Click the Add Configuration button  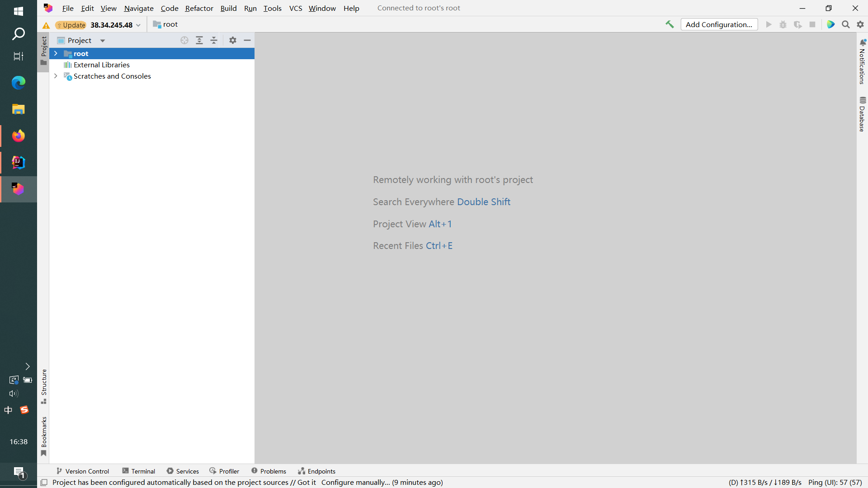(719, 24)
